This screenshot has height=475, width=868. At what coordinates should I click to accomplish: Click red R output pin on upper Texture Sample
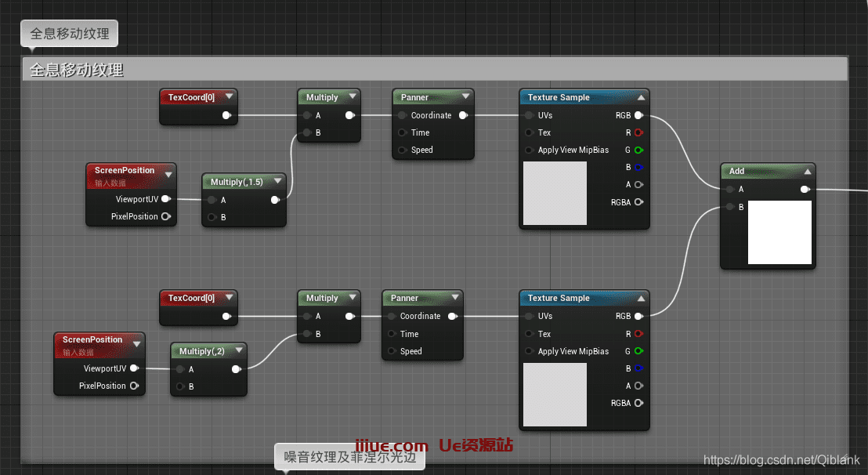[638, 132]
